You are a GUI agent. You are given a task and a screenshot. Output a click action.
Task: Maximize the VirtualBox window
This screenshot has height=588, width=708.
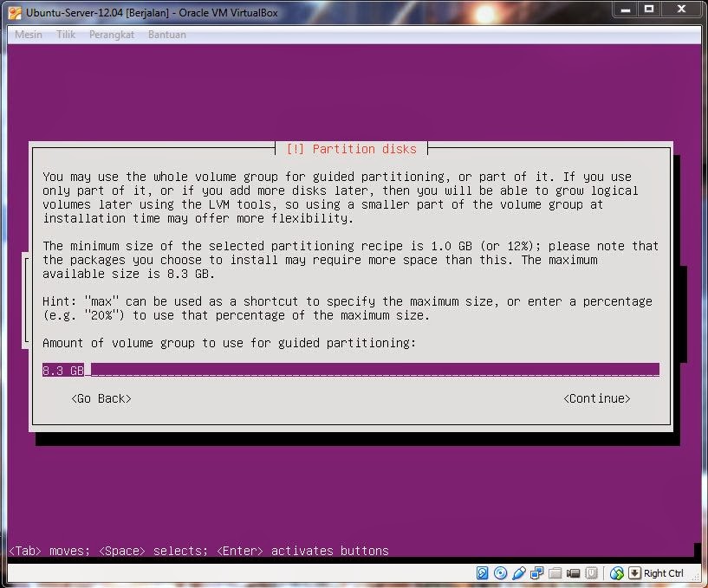click(649, 9)
